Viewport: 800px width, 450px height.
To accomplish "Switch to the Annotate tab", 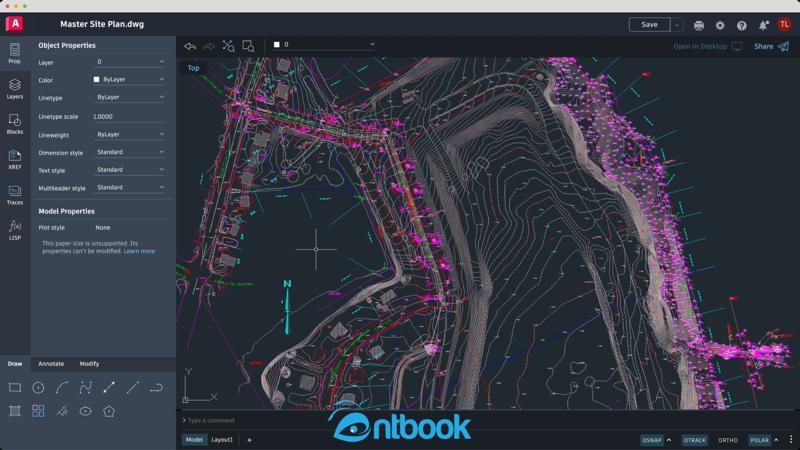I will coord(51,364).
